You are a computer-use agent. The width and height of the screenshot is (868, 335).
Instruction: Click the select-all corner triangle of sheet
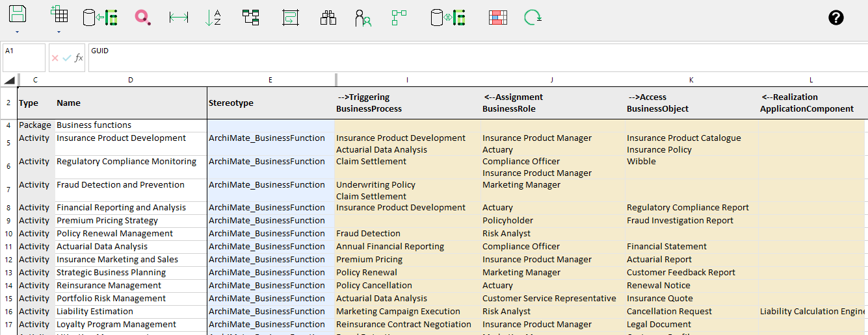[x=9, y=80]
